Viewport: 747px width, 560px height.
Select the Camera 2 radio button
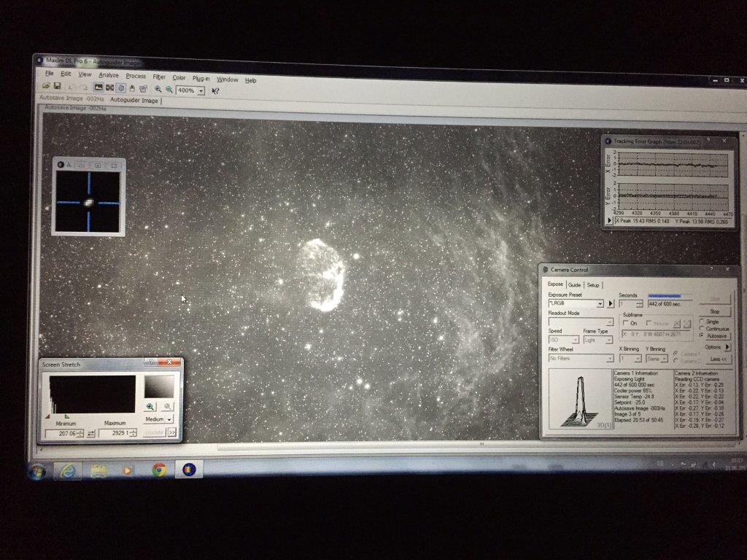675,359
